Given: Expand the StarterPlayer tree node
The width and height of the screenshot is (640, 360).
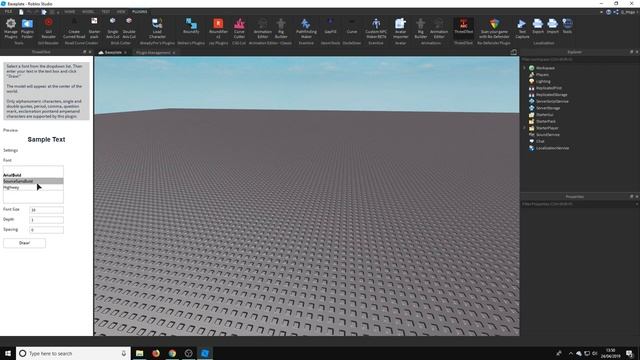Looking at the screenshot, I should 524,128.
